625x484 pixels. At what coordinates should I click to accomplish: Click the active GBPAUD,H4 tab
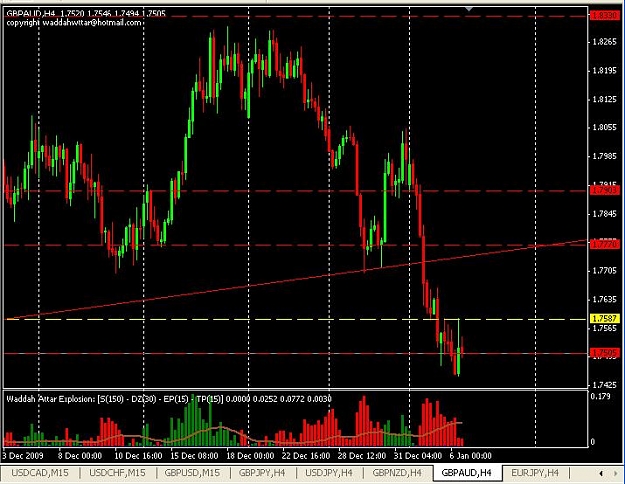click(x=466, y=473)
